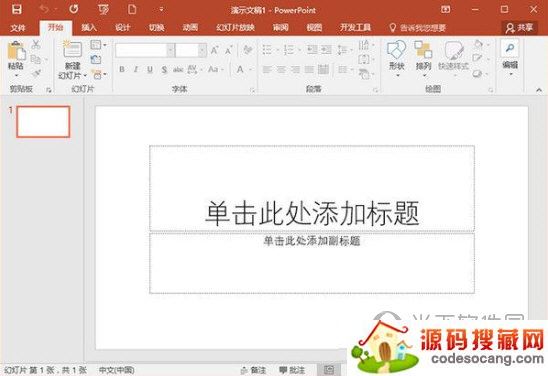This screenshot has height=376, width=548.
Task: Open the 开发工具 (Developer) tab
Action: tap(355, 28)
